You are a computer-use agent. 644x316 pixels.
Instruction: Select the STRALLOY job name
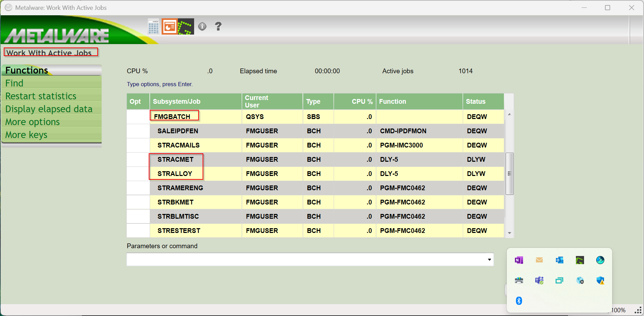[175, 174]
